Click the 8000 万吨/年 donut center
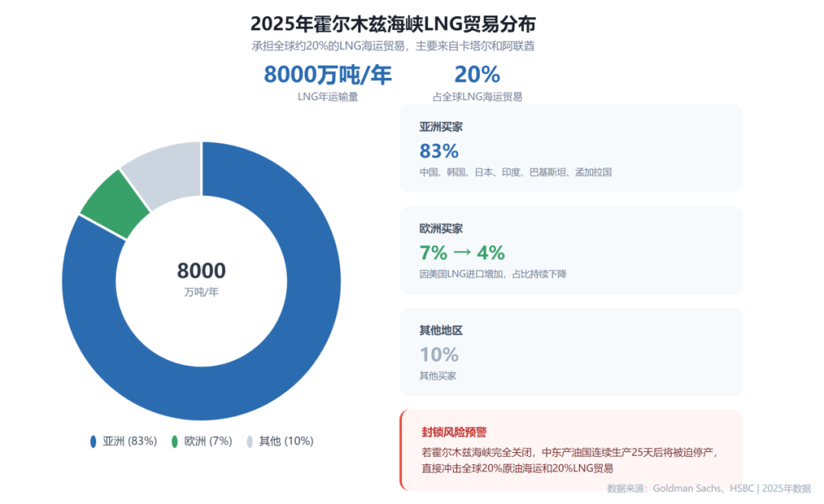The height and width of the screenshot is (504, 824). click(201, 279)
